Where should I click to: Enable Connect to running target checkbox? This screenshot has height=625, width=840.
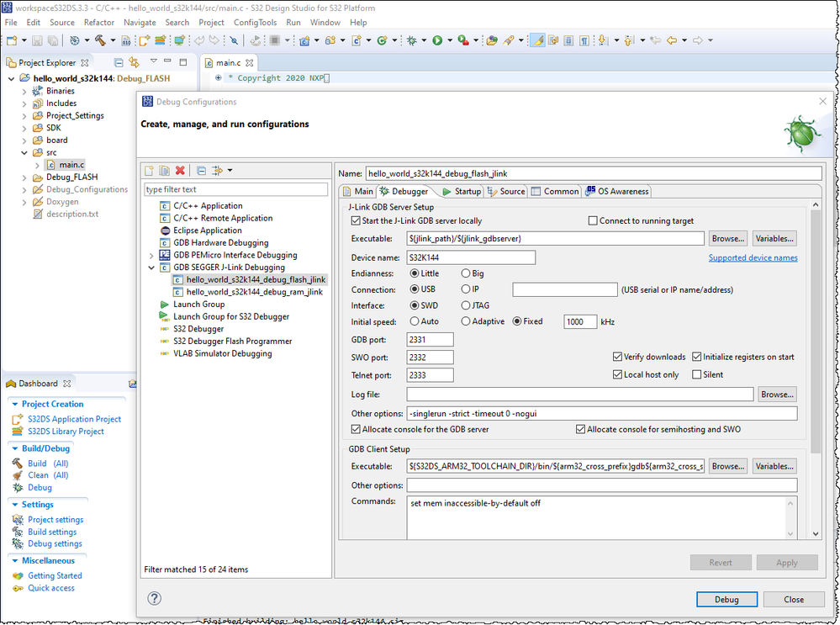click(593, 221)
